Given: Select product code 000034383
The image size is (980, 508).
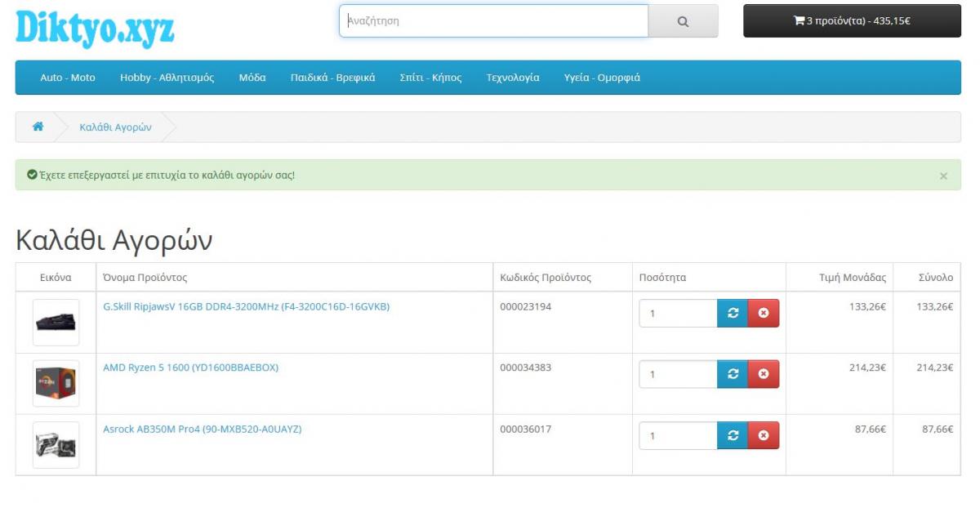Looking at the screenshot, I should pos(525,368).
